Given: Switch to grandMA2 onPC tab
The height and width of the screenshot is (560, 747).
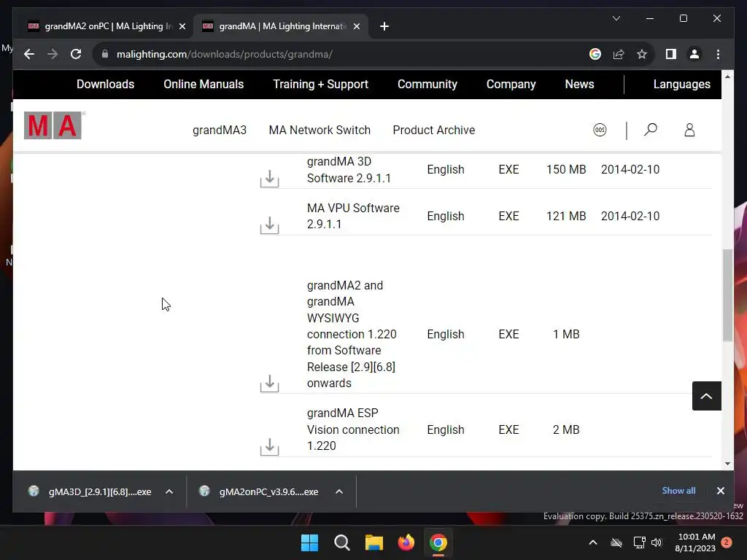Looking at the screenshot, I should 106,26.
